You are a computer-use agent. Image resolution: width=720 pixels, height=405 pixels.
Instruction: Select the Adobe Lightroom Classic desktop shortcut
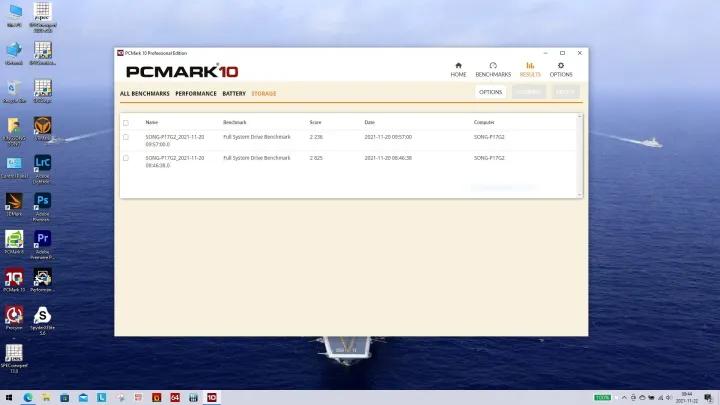click(x=42, y=169)
